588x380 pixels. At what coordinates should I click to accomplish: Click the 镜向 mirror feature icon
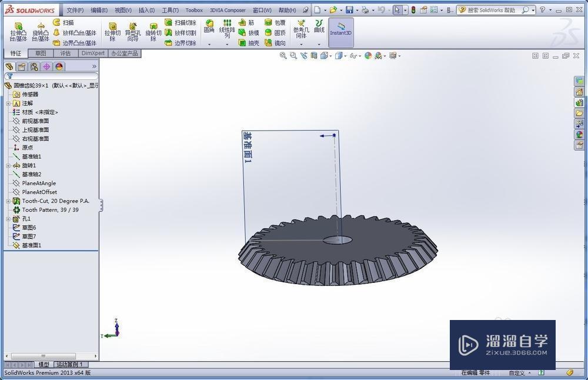point(275,43)
